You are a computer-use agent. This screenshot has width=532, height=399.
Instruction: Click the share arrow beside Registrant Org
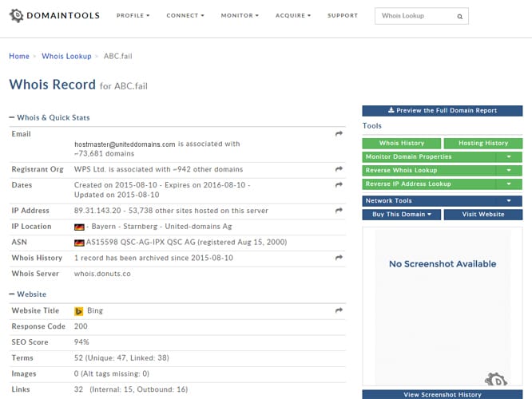(x=339, y=169)
